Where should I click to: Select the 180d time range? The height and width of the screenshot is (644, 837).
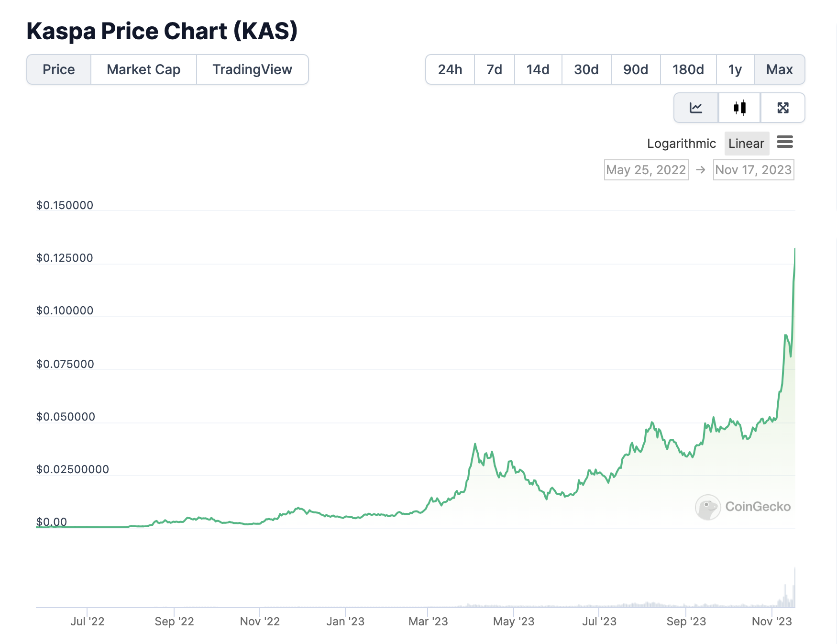coord(688,69)
